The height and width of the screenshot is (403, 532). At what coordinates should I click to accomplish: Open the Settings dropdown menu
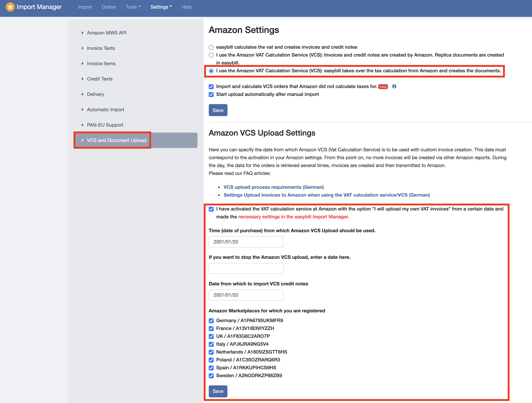pyautogui.click(x=161, y=7)
